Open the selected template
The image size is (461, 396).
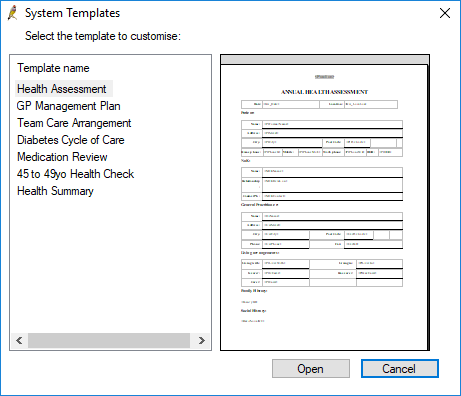[x=311, y=369]
